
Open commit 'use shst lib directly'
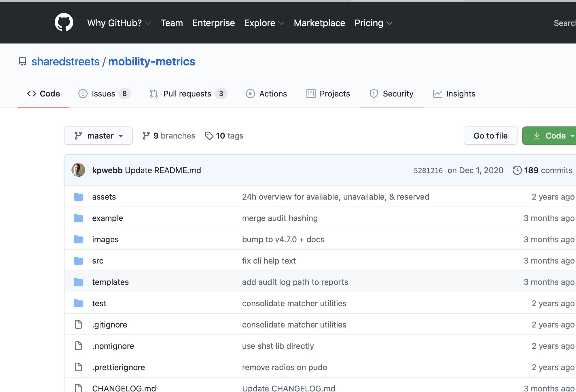278,346
